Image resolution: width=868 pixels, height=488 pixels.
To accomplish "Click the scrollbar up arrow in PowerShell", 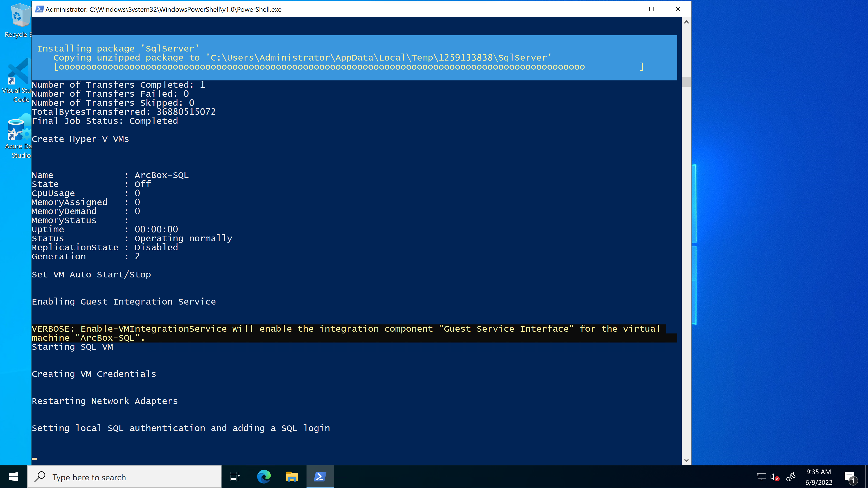I will 686,22.
